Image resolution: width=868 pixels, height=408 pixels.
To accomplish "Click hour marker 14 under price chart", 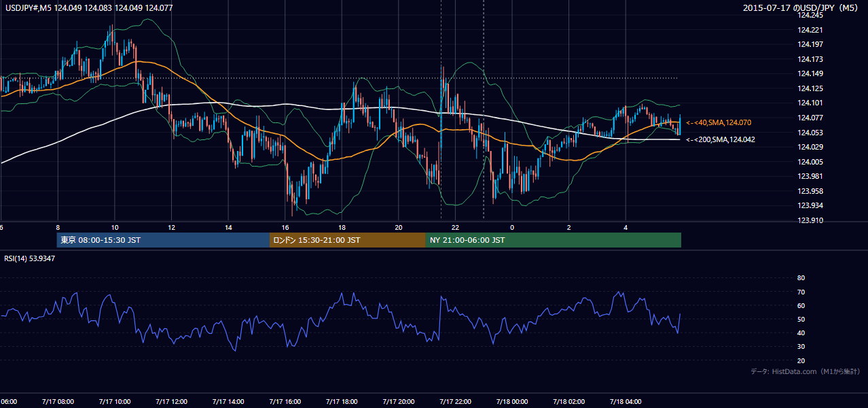I will coord(228,227).
